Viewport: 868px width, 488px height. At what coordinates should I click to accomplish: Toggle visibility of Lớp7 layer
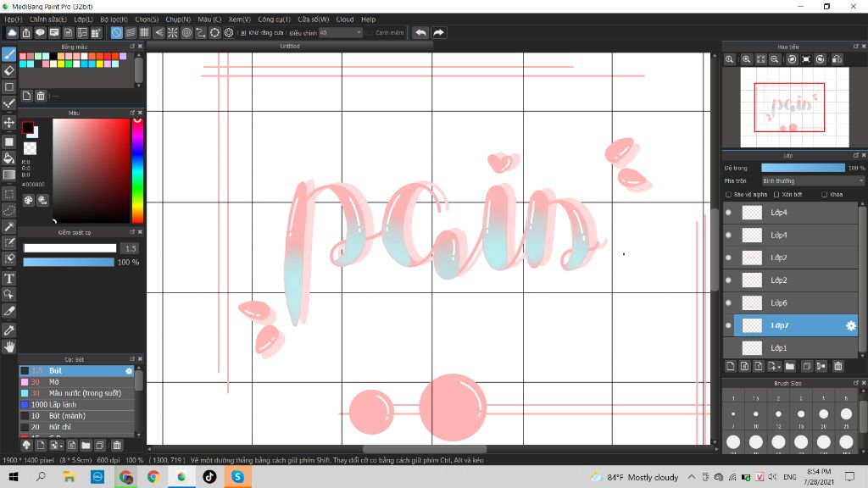point(728,326)
